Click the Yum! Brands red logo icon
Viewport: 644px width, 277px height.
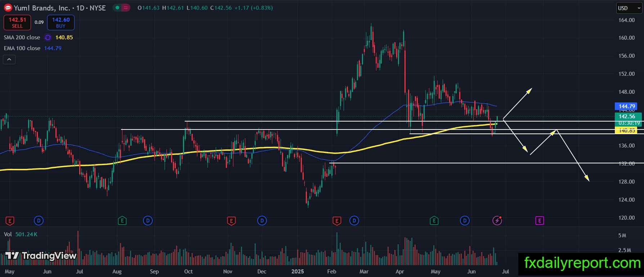(8, 8)
